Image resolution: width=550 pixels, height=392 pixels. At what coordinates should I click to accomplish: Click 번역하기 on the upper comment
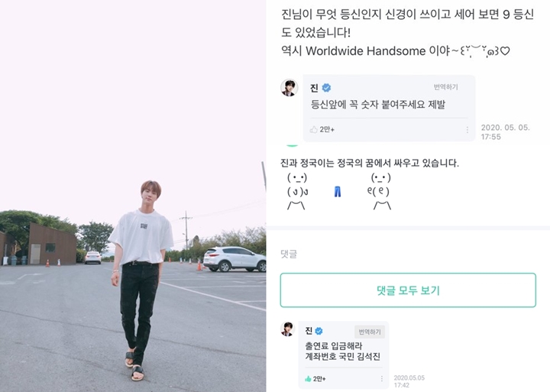pos(445,87)
